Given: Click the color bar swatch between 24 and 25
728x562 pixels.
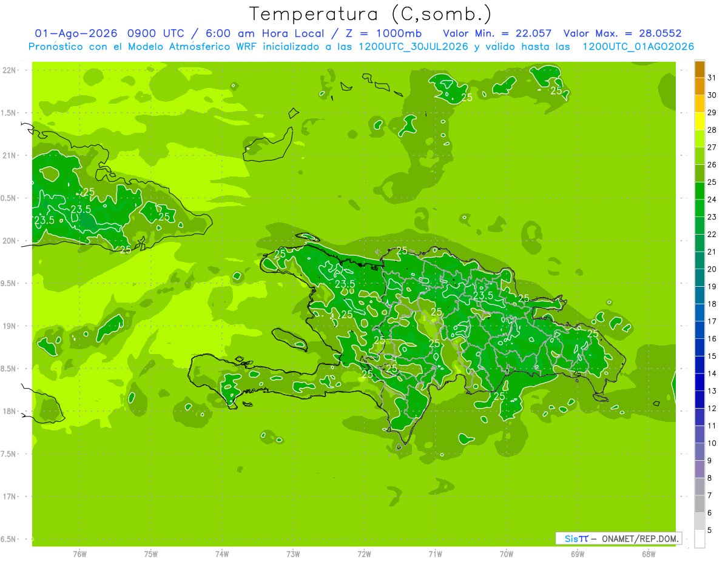Looking at the screenshot, I should 699,191.
